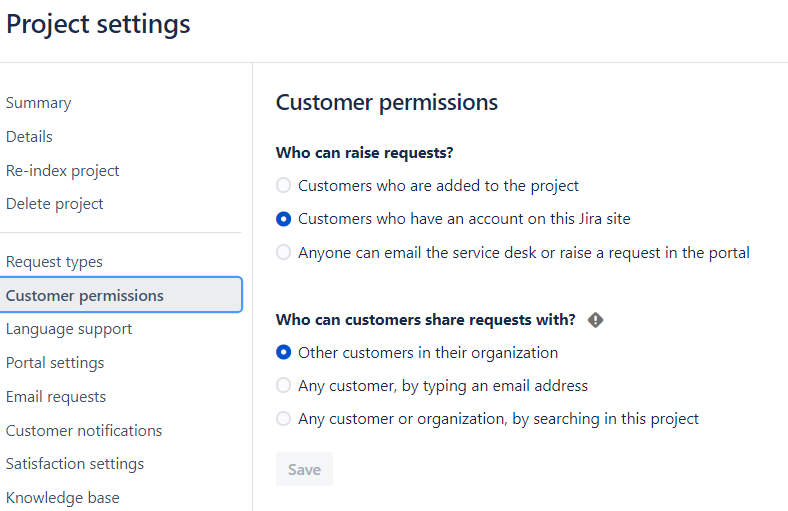This screenshot has width=788, height=511.
Task: Open the Summary settings page
Action: 38,103
